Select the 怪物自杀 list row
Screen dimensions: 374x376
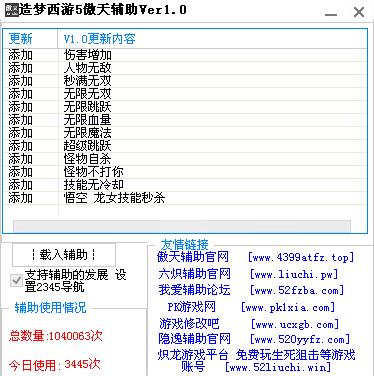click(185, 159)
